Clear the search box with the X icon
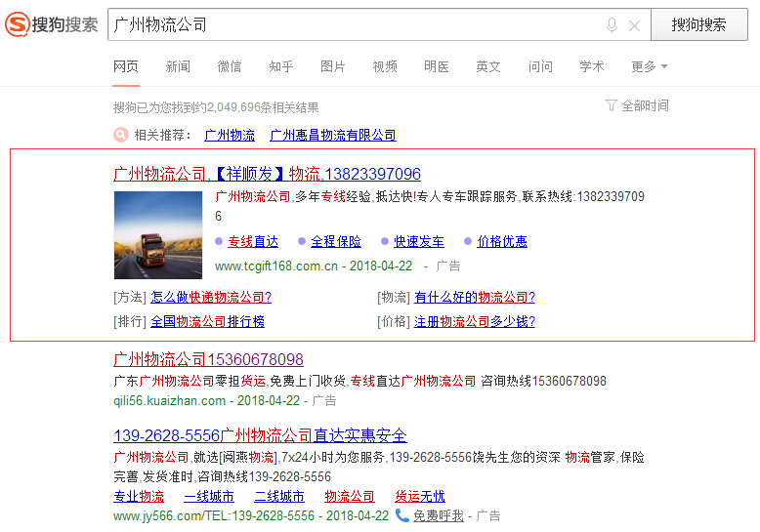760x532 pixels. point(634,25)
